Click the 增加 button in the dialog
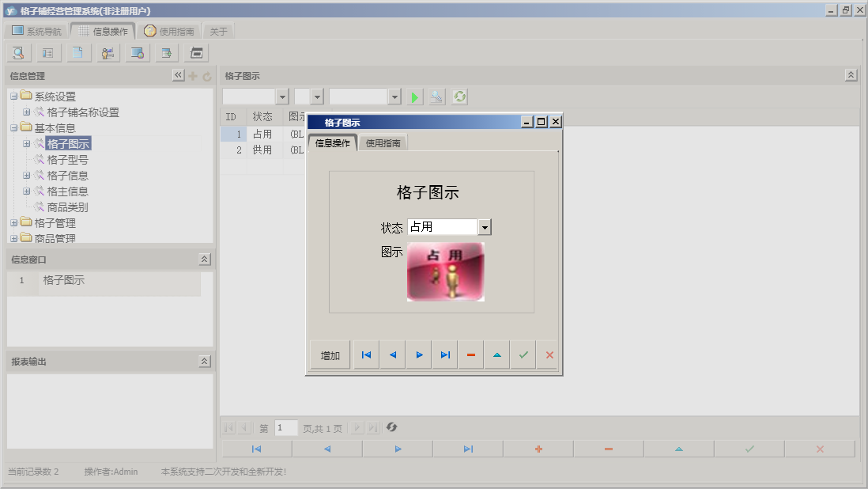 pos(330,354)
